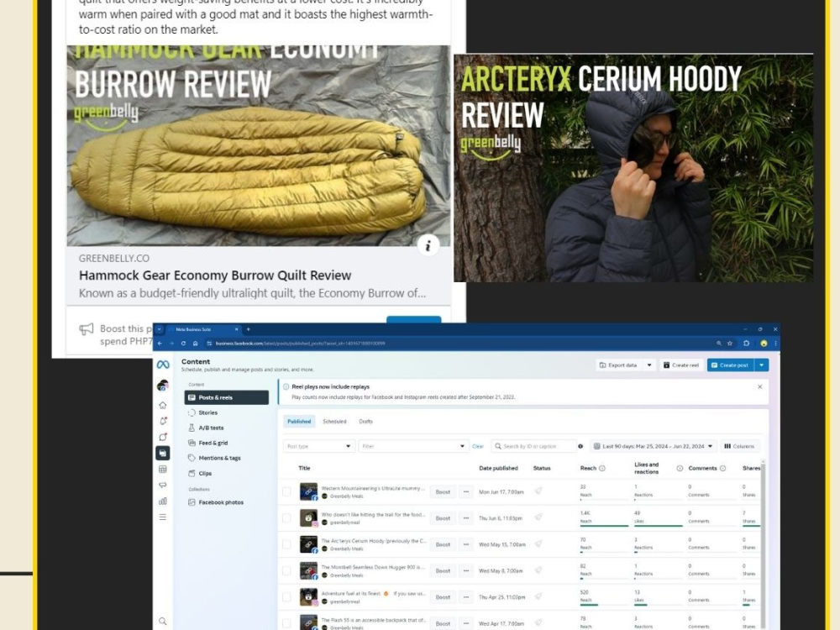840x630 pixels.
Task: Switch to the Drafts tab
Action: point(366,422)
